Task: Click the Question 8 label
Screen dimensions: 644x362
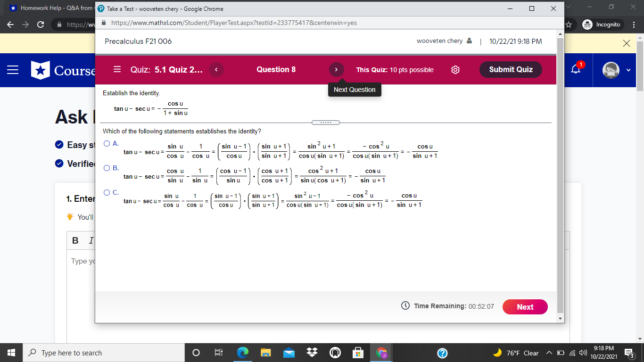Action: pyautogui.click(x=276, y=70)
